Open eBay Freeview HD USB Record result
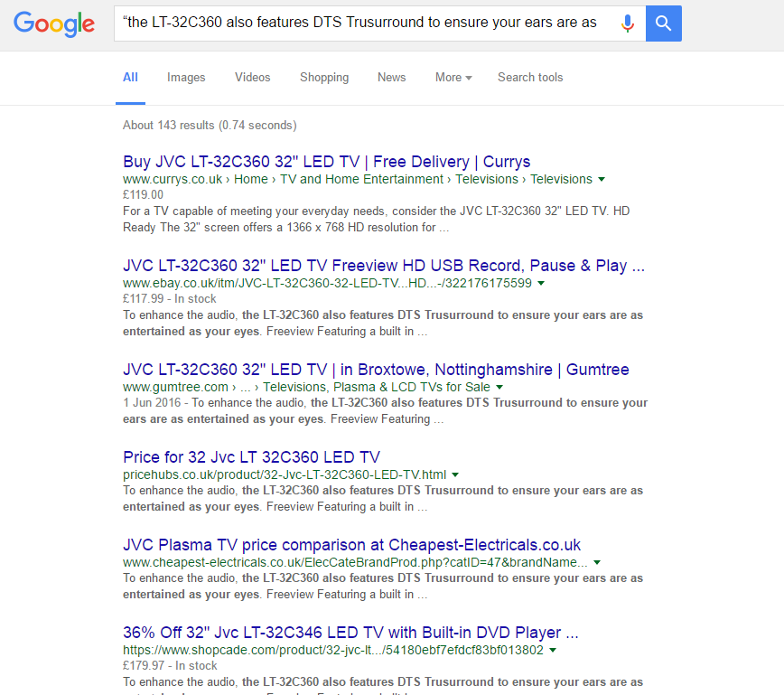The height and width of the screenshot is (695, 784). (x=384, y=265)
